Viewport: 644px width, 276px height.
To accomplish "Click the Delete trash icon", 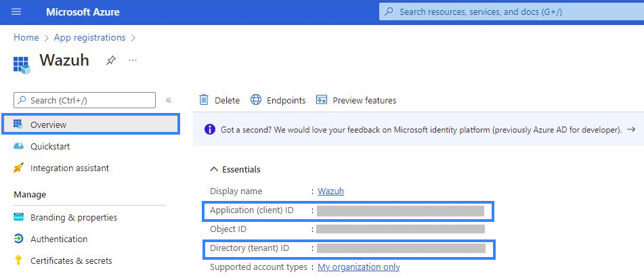I will (x=204, y=100).
